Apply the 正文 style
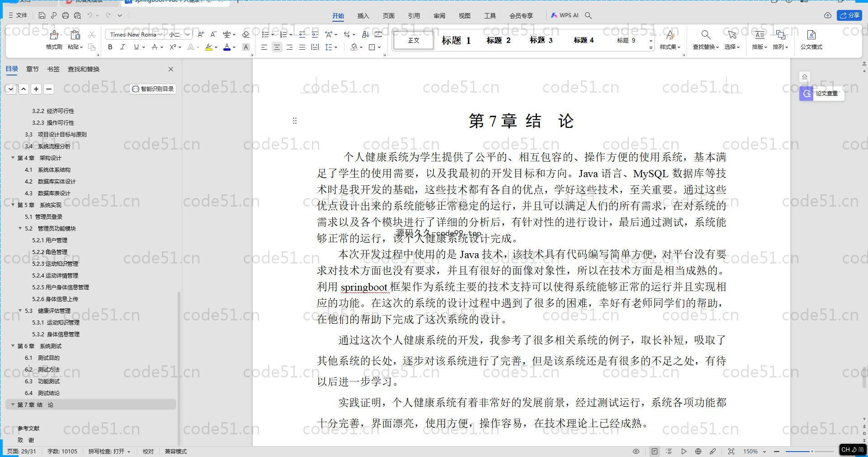The width and height of the screenshot is (868, 457). [413, 40]
